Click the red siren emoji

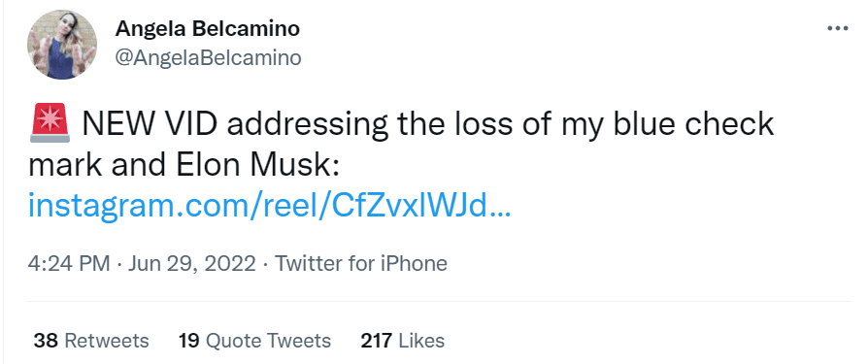tap(50, 123)
